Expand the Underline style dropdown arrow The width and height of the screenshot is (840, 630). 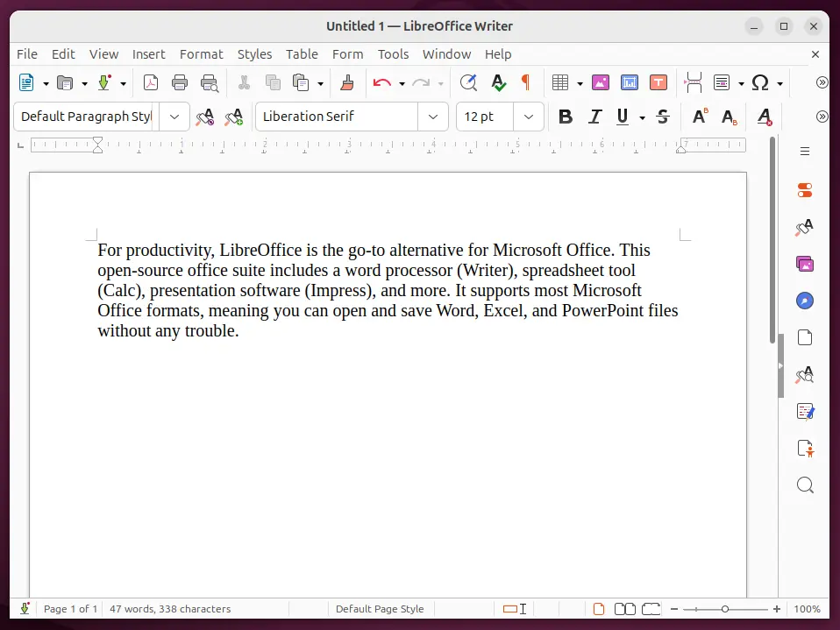click(x=642, y=117)
